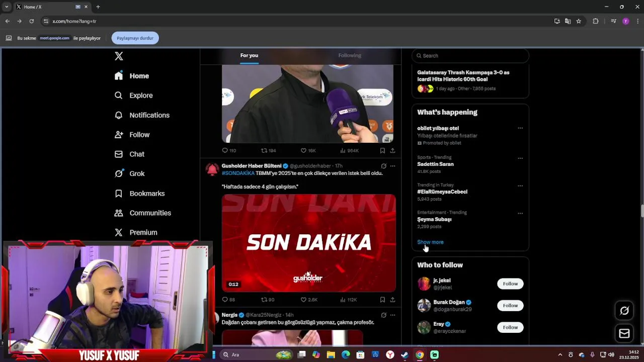Open Communities in the sidebar
644x362 pixels.
coord(143,213)
